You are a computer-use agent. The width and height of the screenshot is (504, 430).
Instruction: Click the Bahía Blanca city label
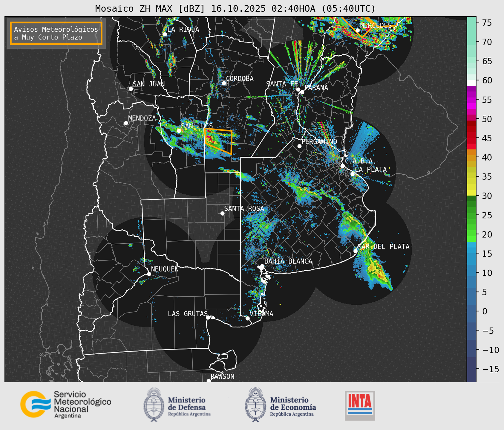tap(288, 261)
